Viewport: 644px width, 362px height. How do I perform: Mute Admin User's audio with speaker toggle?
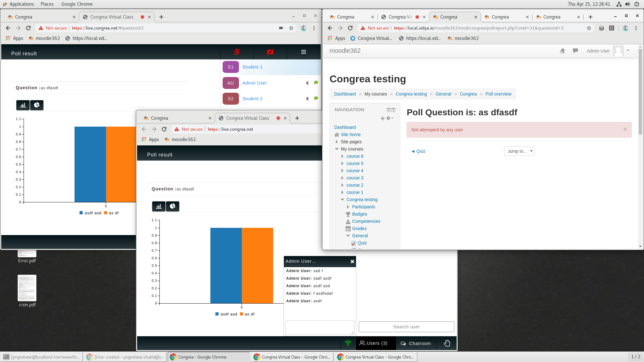tap(307, 83)
